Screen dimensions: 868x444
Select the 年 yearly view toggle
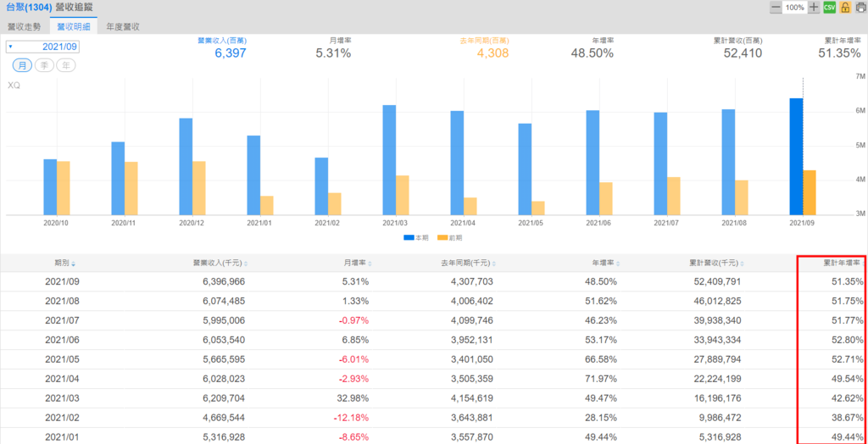[66, 65]
